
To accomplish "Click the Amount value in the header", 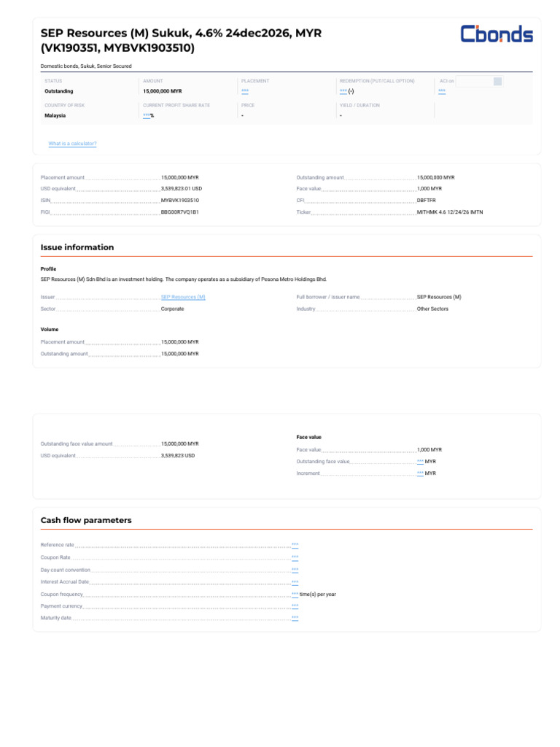I will tap(163, 91).
